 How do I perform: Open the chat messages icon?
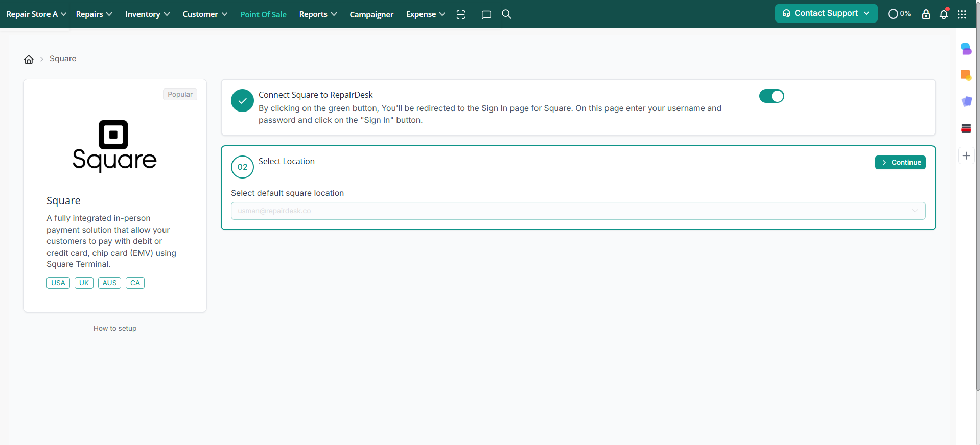486,14
